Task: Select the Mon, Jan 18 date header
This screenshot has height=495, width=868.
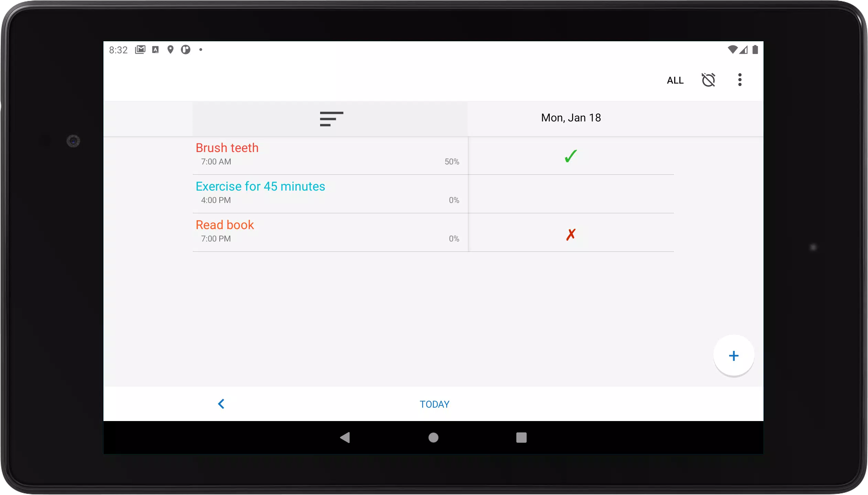Action: pos(571,118)
